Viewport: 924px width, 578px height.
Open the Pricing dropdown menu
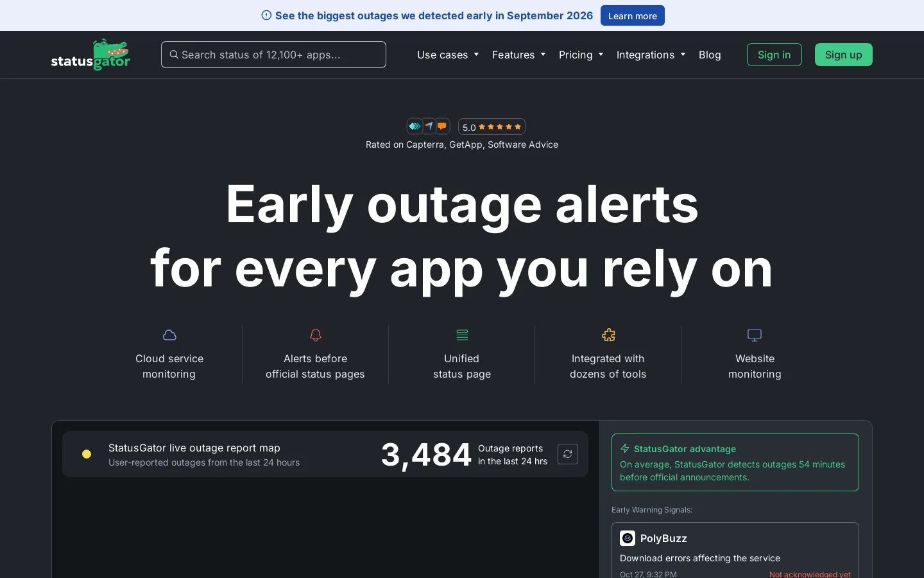581,55
